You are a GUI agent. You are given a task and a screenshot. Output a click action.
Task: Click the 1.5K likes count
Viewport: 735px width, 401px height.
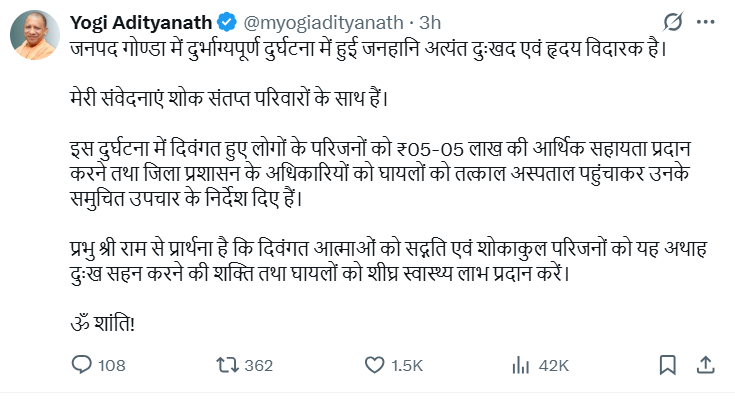[407, 366]
